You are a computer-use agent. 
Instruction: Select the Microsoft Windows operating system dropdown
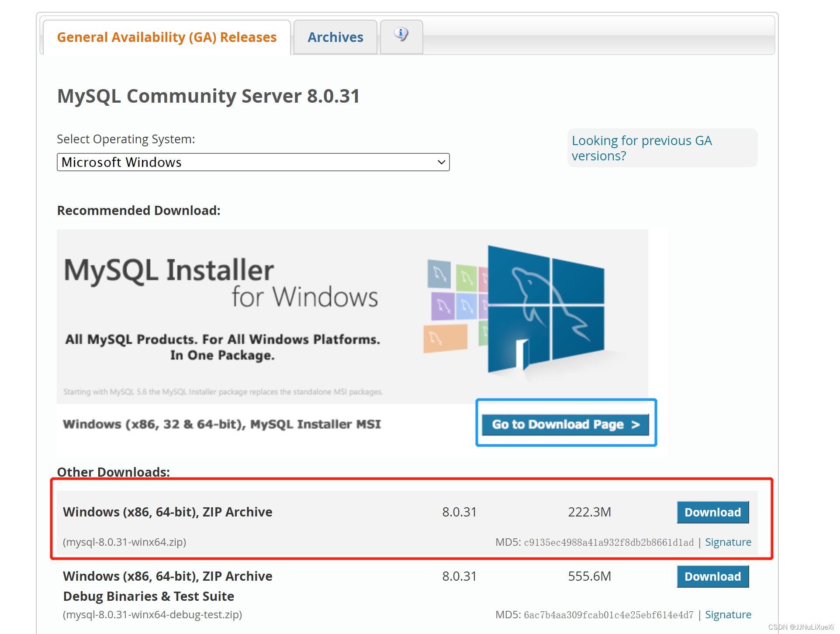[254, 162]
